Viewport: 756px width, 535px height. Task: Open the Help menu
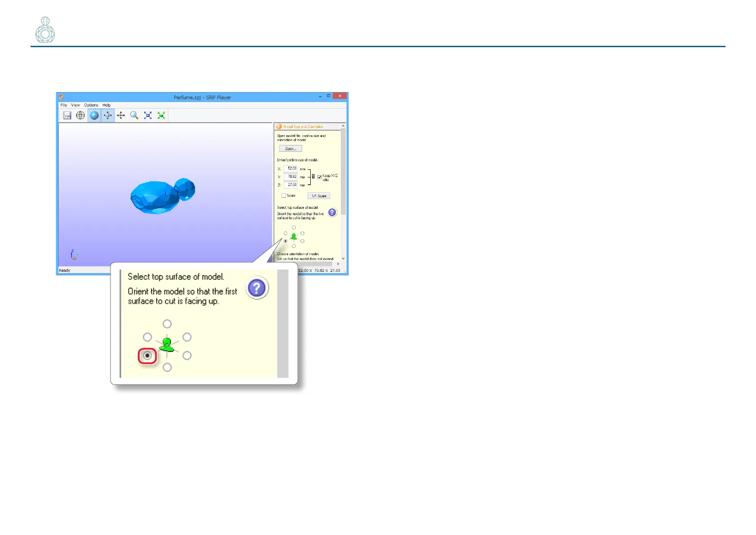click(x=106, y=105)
